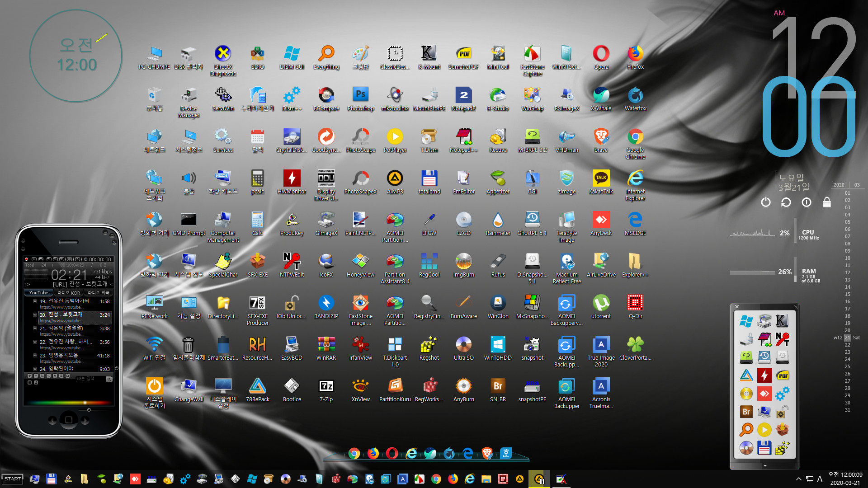The width and height of the screenshot is (868, 488).
Task: Open the BCompare desktop icon
Action: tap(326, 99)
